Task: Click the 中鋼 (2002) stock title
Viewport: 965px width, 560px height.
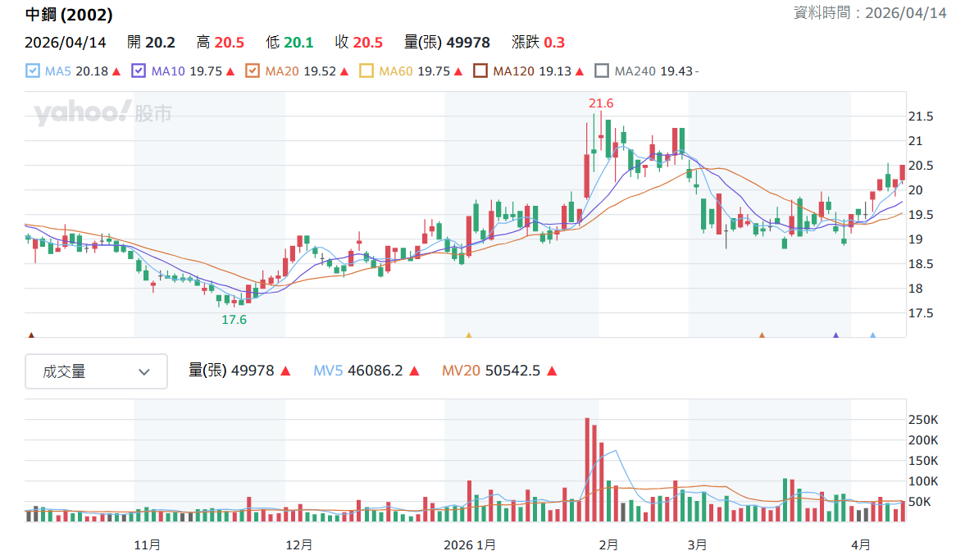Action: (x=69, y=15)
